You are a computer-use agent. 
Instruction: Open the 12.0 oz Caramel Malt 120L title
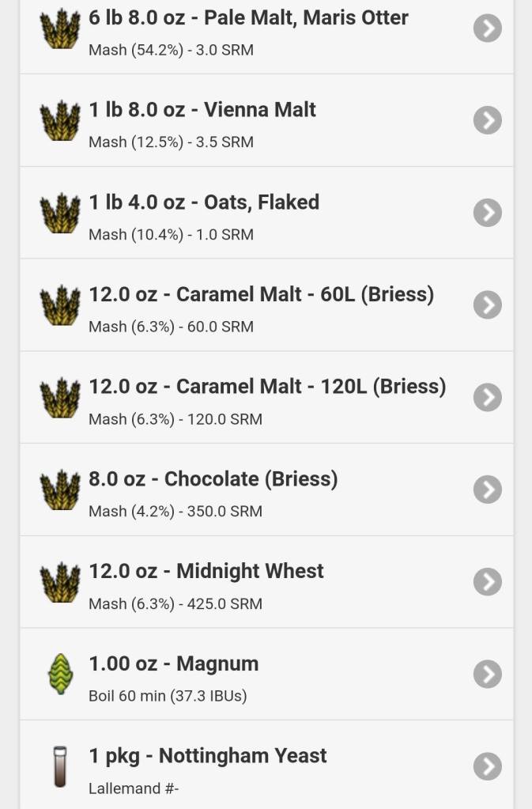coord(267,387)
